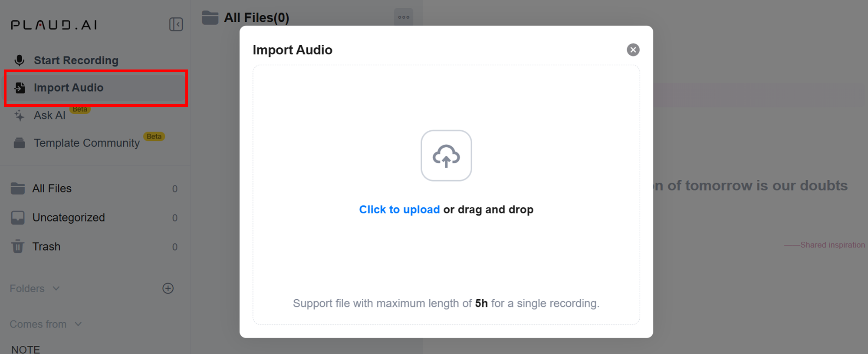Click the microphone icon beside Start Recording

(x=20, y=60)
